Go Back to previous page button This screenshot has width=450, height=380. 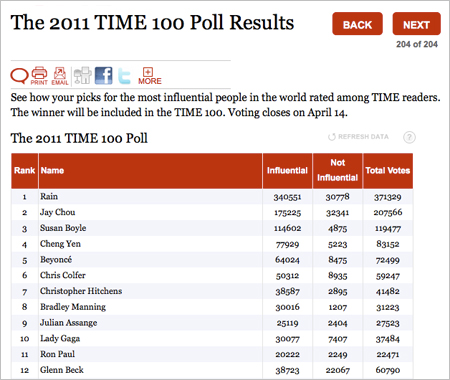tap(357, 24)
